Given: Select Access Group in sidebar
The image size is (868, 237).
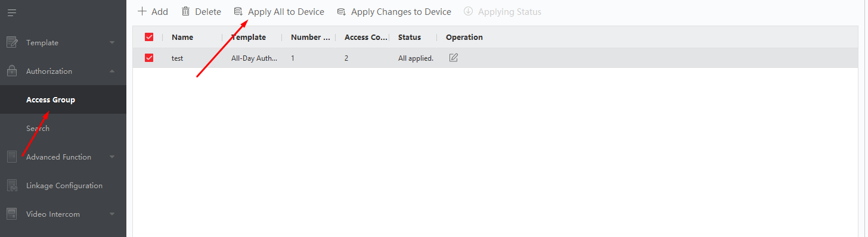Looking at the screenshot, I should (x=51, y=100).
